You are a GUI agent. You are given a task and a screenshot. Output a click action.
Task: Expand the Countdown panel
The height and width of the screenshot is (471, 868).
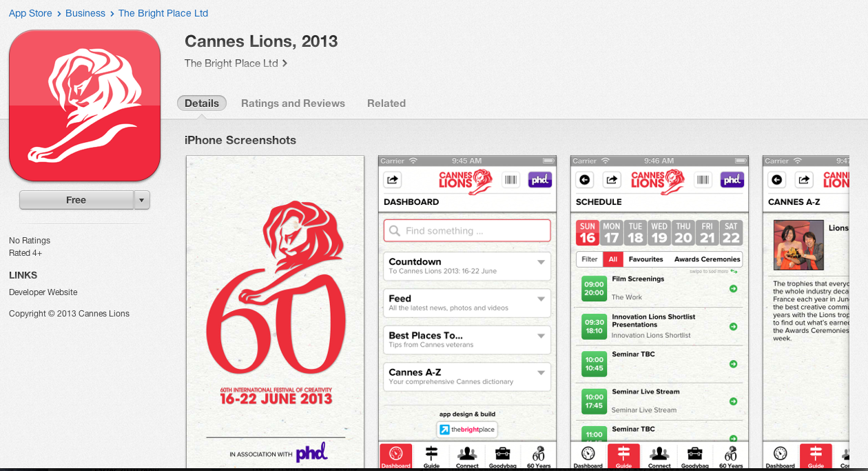click(x=467, y=265)
